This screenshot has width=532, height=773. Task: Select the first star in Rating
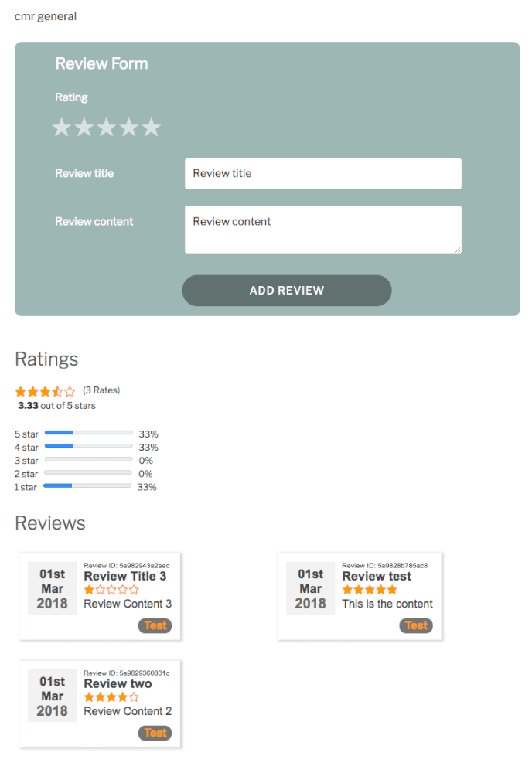point(62,128)
